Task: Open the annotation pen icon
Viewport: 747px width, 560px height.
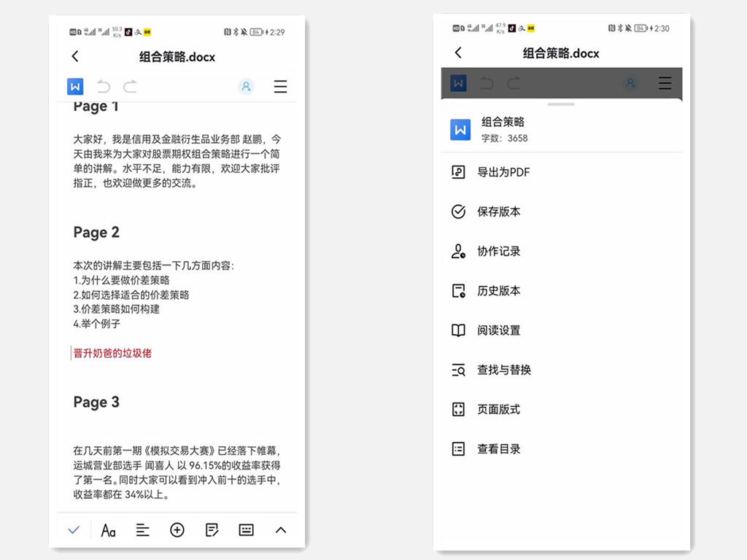Action: tap(212, 530)
